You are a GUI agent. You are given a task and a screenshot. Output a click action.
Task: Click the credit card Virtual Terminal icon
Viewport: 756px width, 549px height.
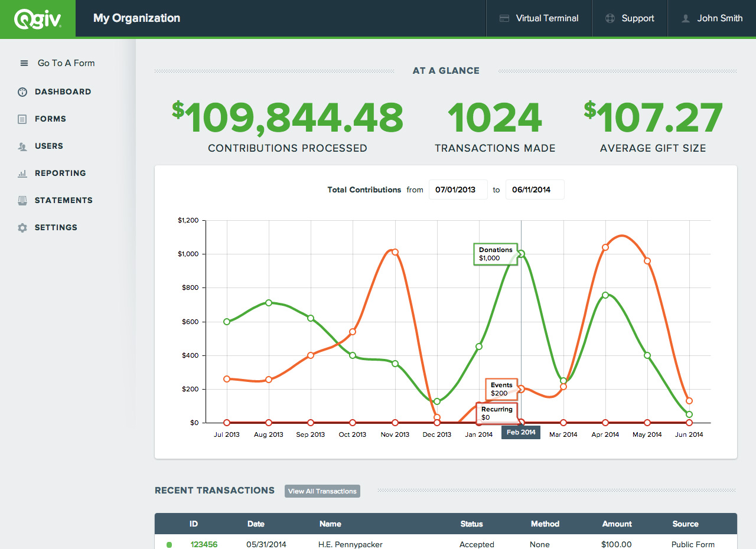coord(504,18)
